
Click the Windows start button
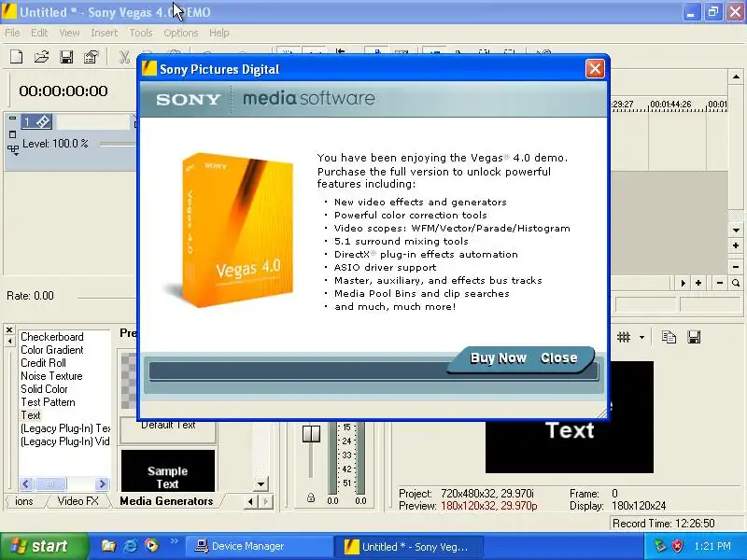(x=45, y=546)
